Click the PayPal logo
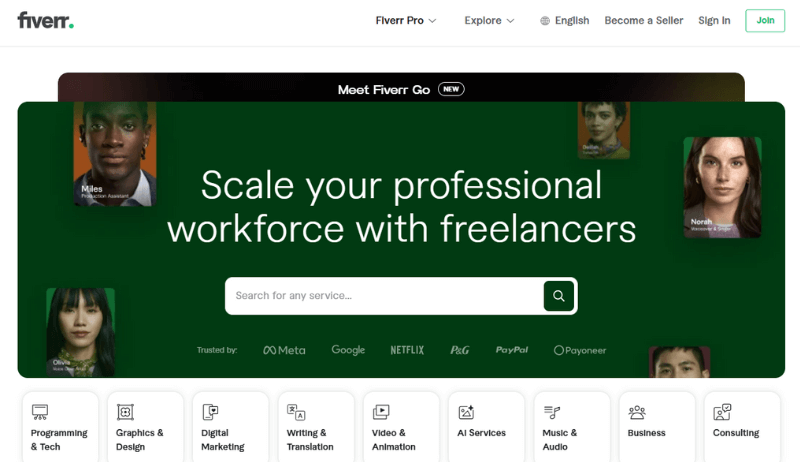The image size is (800, 462). 512,350
